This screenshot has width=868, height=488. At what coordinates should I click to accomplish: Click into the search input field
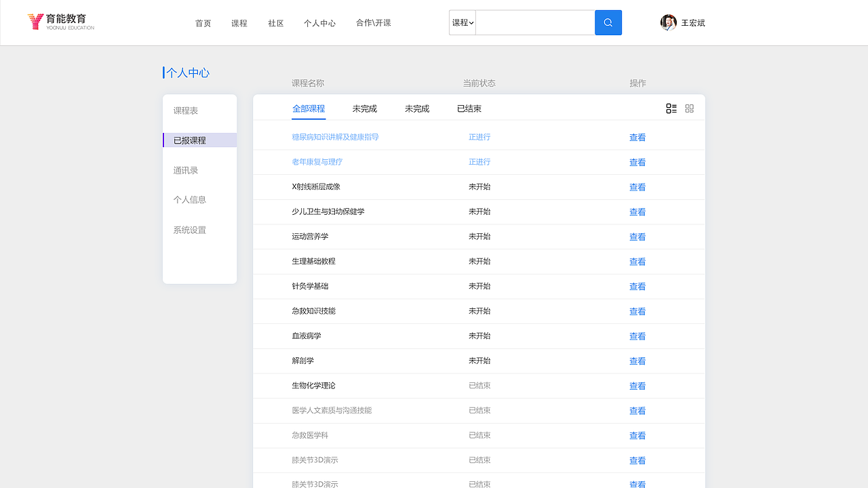click(535, 22)
